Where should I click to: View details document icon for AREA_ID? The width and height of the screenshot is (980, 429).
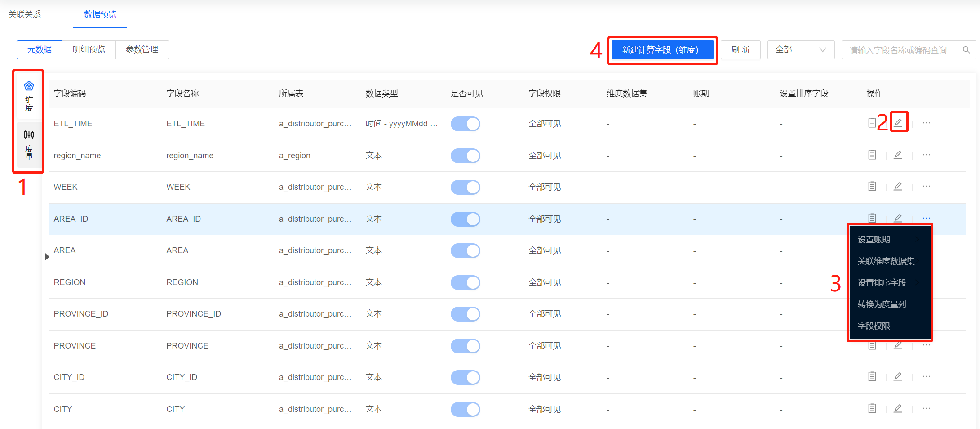click(x=872, y=218)
